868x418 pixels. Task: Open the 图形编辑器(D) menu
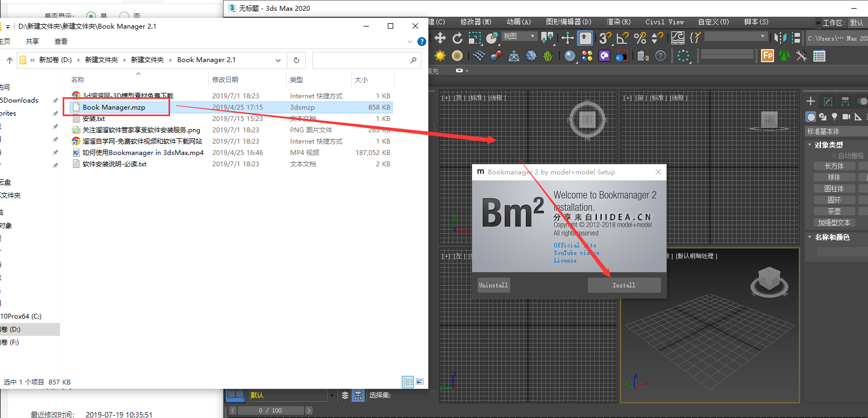(569, 22)
